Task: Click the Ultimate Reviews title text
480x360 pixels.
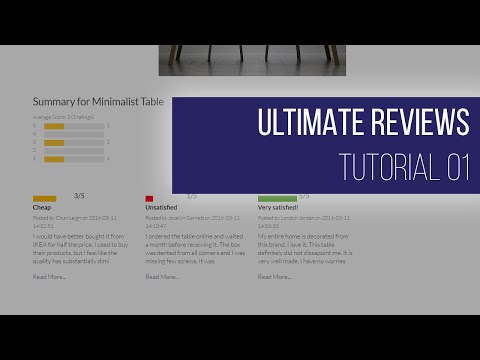Action: 364,122
